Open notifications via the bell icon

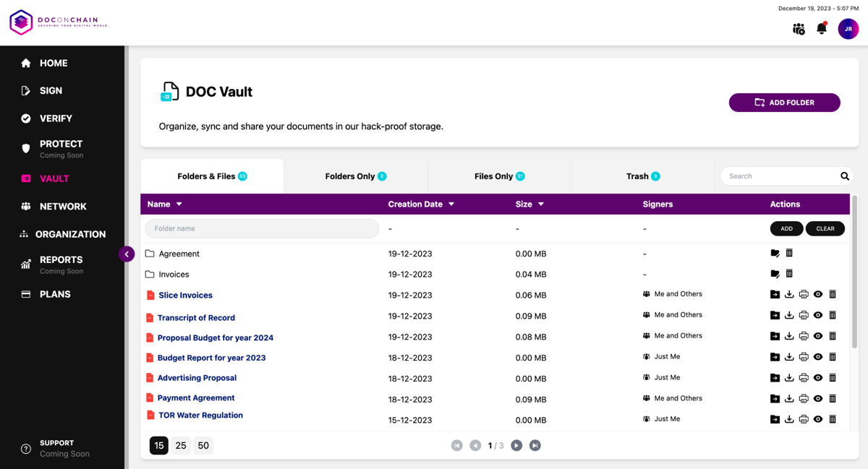click(x=822, y=28)
